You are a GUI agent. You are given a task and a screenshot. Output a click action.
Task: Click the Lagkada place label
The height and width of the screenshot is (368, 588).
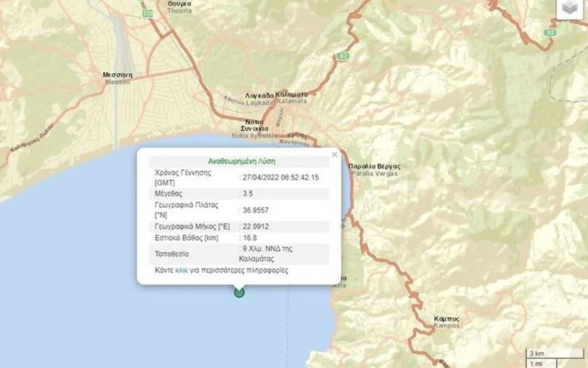click(x=259, y=99)
